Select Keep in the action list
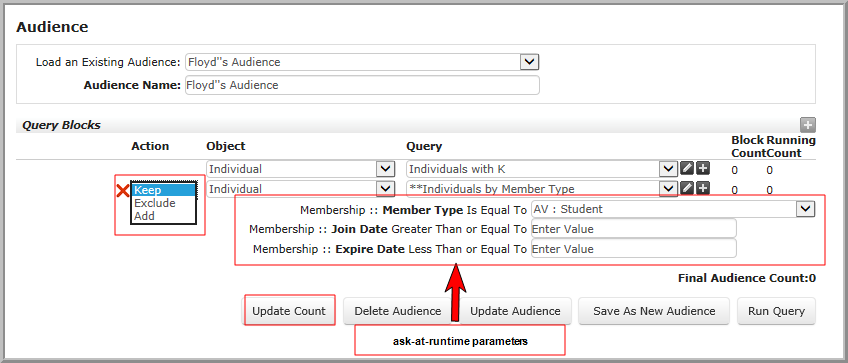The image size is (848, 363). click(164, 190)
